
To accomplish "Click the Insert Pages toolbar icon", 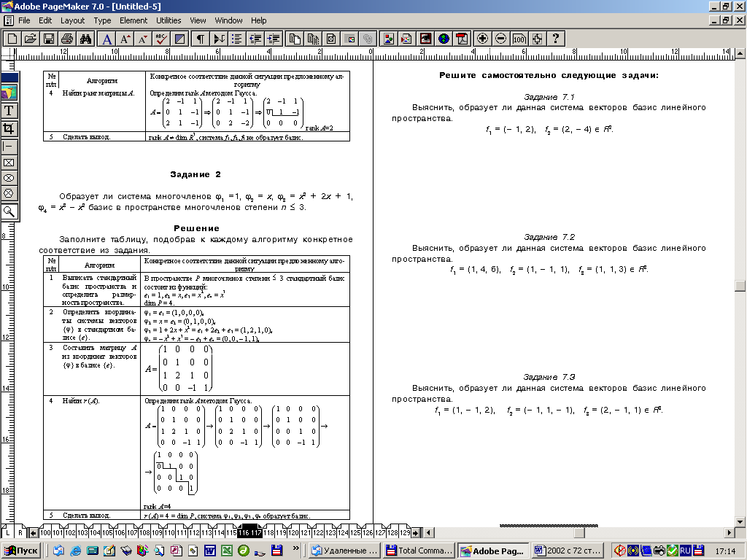I will click(x=295, y=39).
